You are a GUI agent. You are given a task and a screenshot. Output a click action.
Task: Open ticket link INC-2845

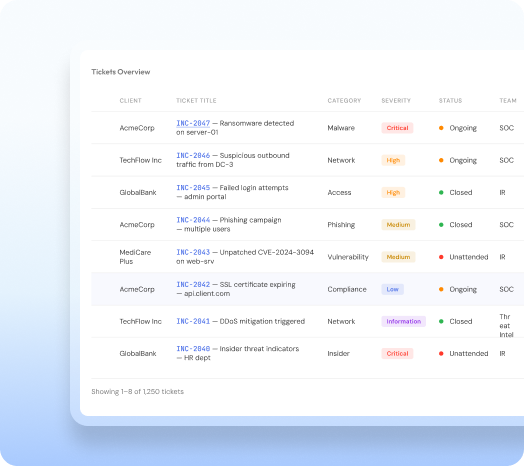(x=193, y=188)
